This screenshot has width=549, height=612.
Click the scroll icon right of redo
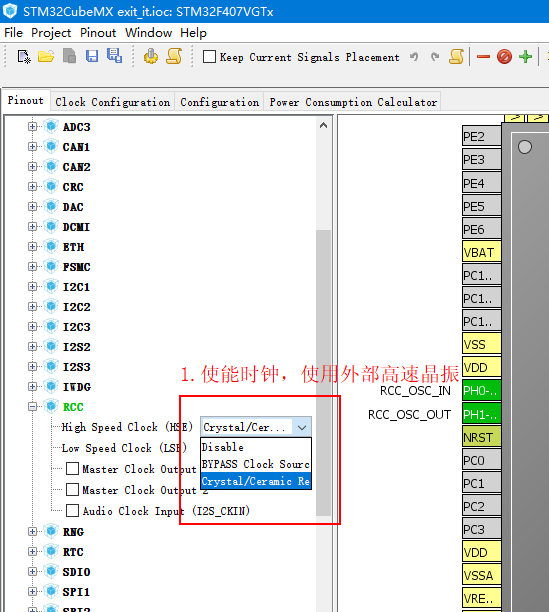[x=456, y=57]
